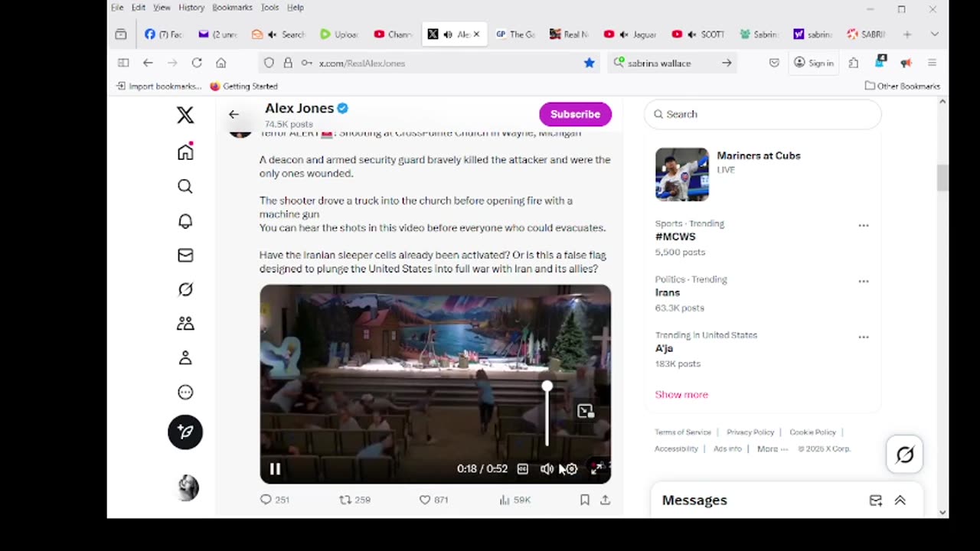Enter video fullscreen

click(x=596, y=469)
